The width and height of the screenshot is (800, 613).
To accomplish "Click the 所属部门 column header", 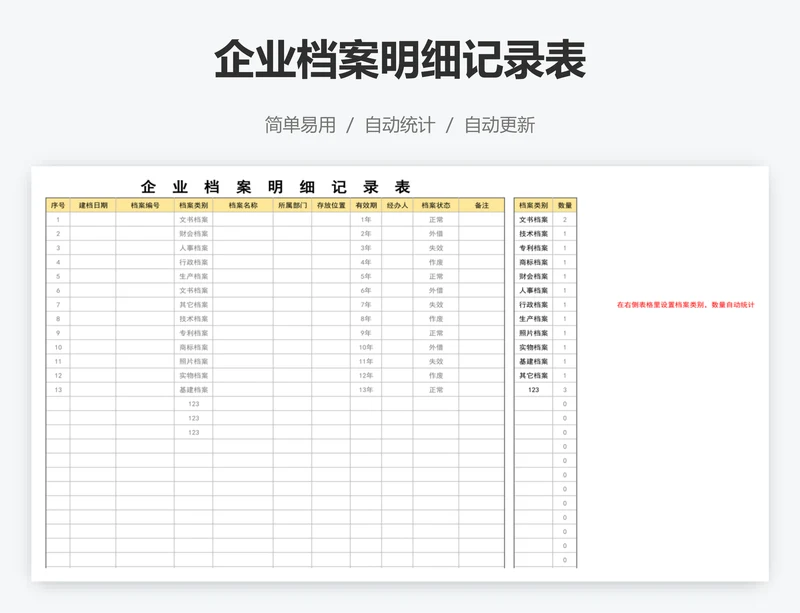I will (292, 205).
